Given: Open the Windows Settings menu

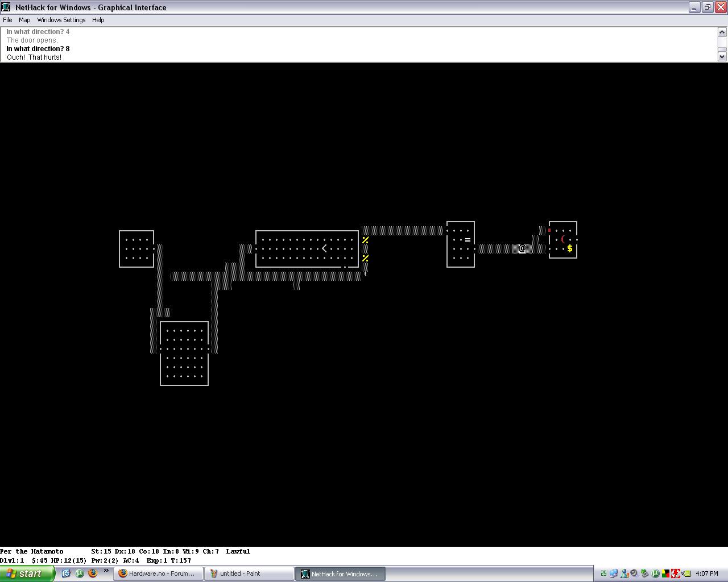Looking at the screenshot, I should (61, 20).
